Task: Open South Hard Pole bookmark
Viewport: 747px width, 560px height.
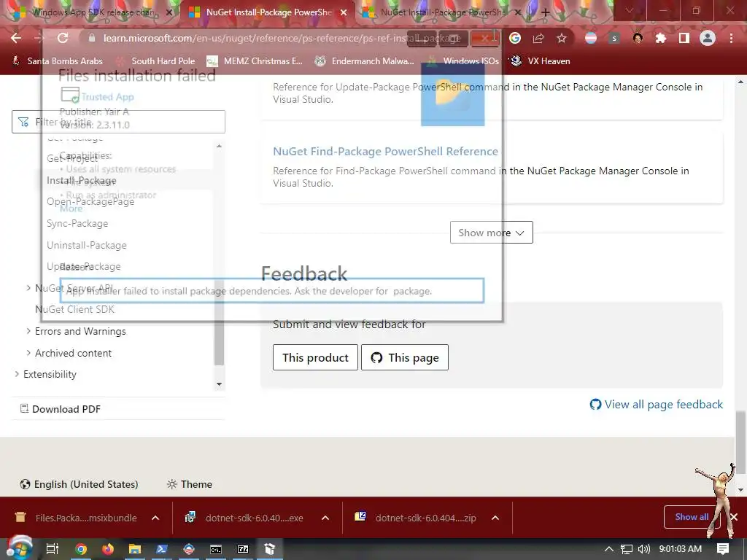Action: [156, 61]
